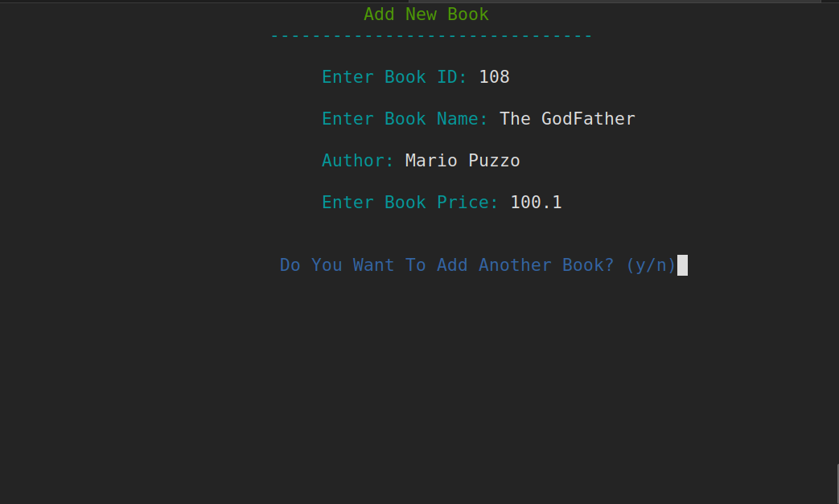This screenshot has width=839, height=504.
Task: Click the word "Another" in the prompt
Action: click(515, 264)
